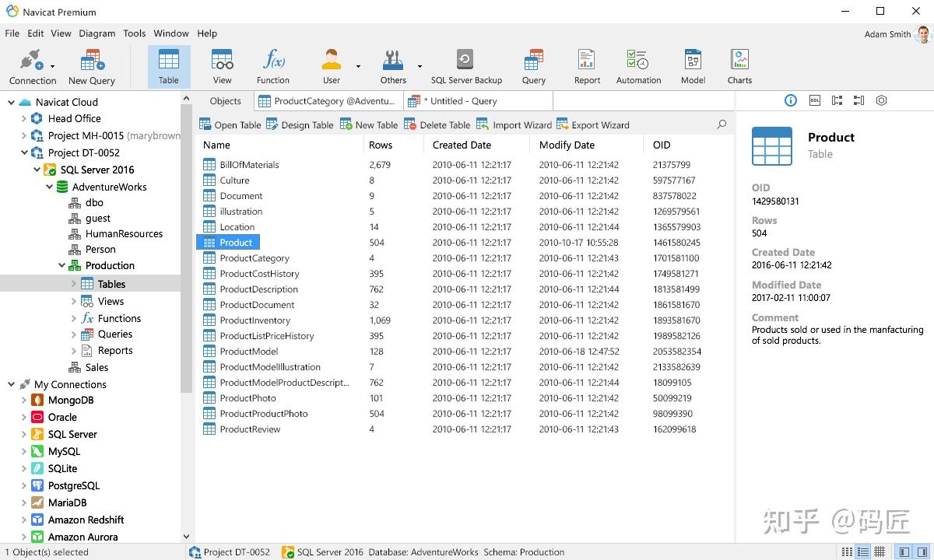Toggle grid view in the status bar
Screen dimensions: 934x560
[x=878, y=551]
